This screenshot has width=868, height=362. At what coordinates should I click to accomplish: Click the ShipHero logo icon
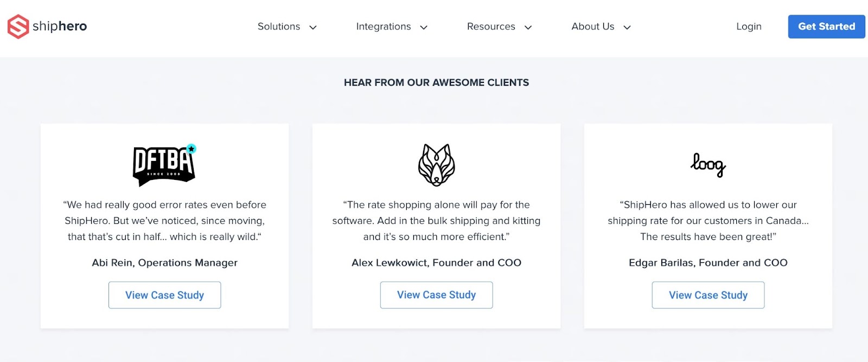point(18,27)
